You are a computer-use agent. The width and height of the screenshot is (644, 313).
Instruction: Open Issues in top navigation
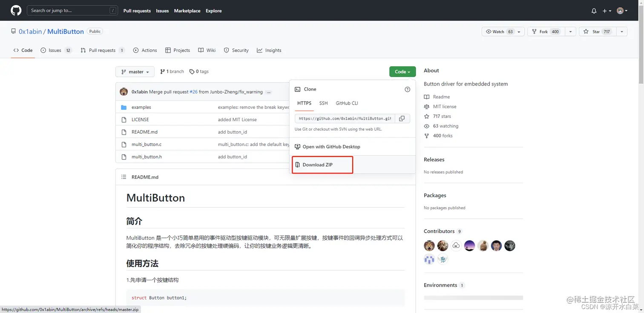pyautogui.click(x=162, y=11)
